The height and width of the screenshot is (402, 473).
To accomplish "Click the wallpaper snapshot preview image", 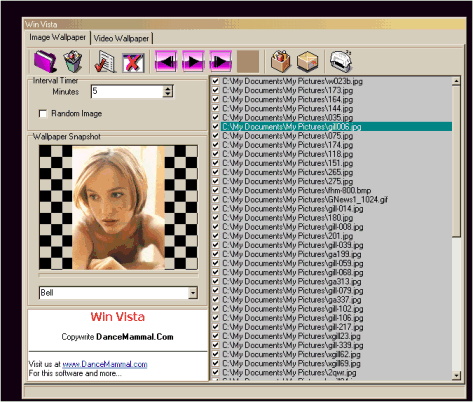I will point(118,207).
